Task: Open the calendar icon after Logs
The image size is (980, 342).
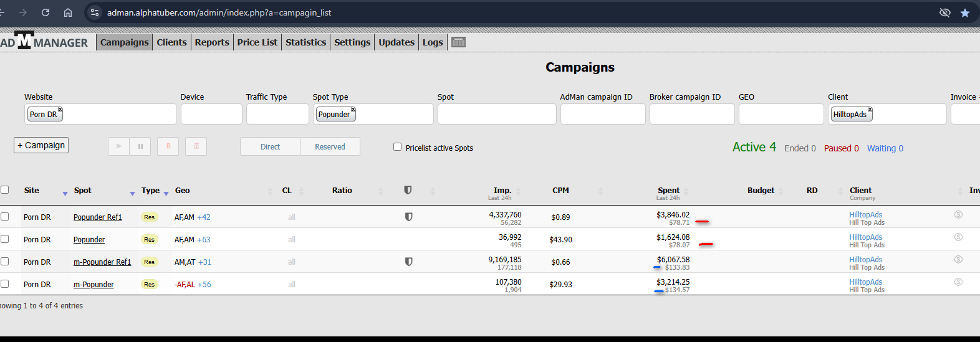Action: click(x=459, y=42)
